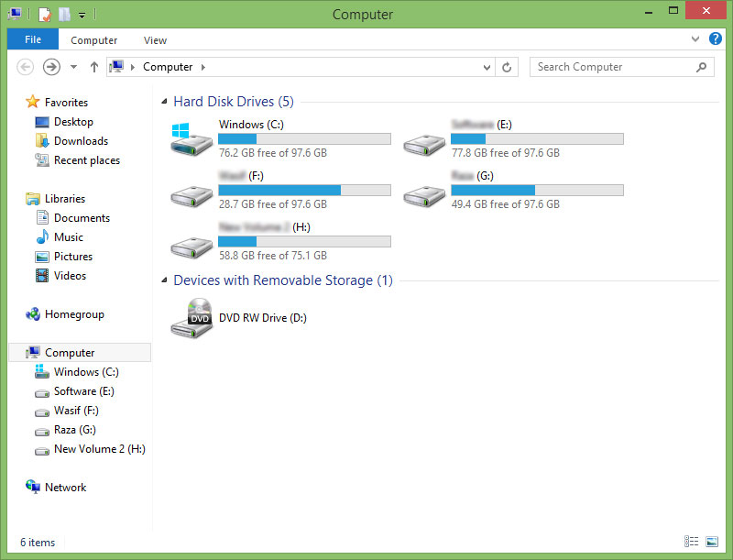Refresh the view using the refresh icon
The height and width of the screenshot is (560, 733).
click(507, 66)
